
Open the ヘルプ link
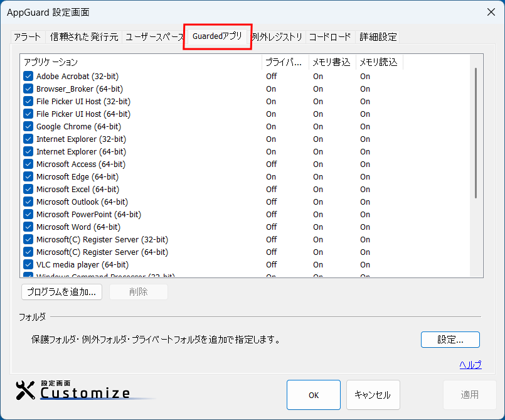470,365
